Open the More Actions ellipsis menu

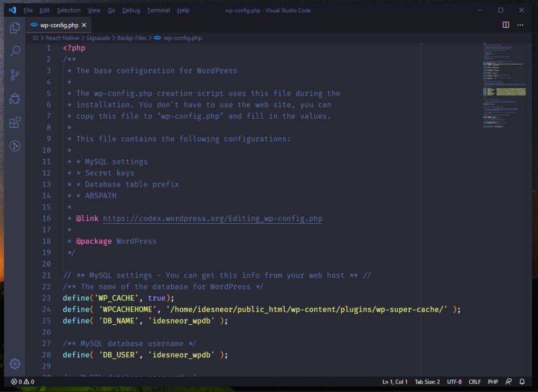[x=520, y=25]
